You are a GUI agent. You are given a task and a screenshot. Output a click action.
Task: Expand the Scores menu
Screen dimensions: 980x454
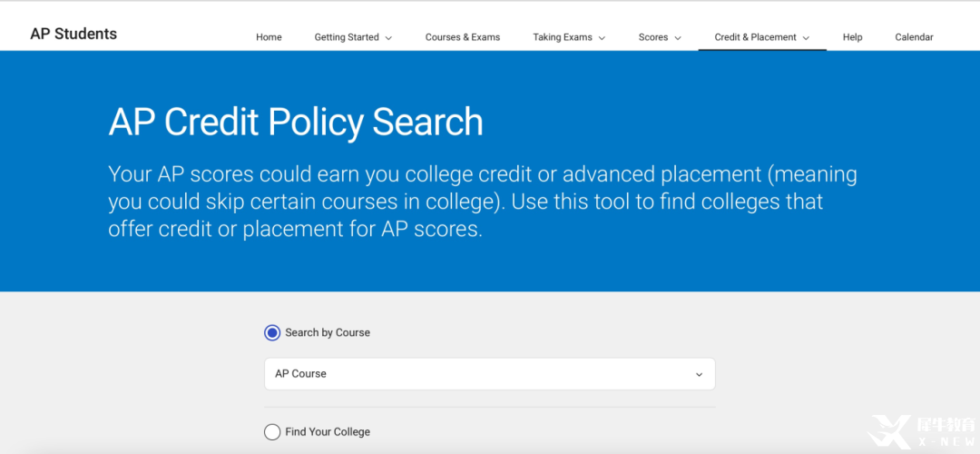point(660,37)
